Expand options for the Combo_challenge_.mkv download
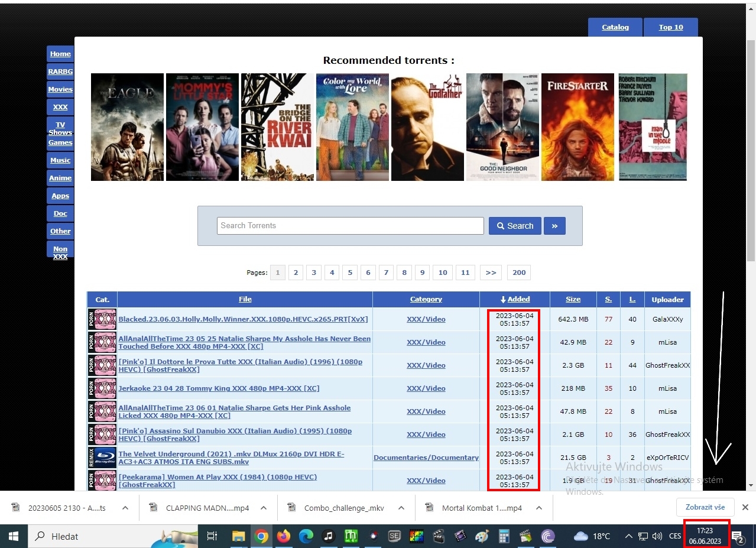756x548 pixels. (x=401, y=508)
